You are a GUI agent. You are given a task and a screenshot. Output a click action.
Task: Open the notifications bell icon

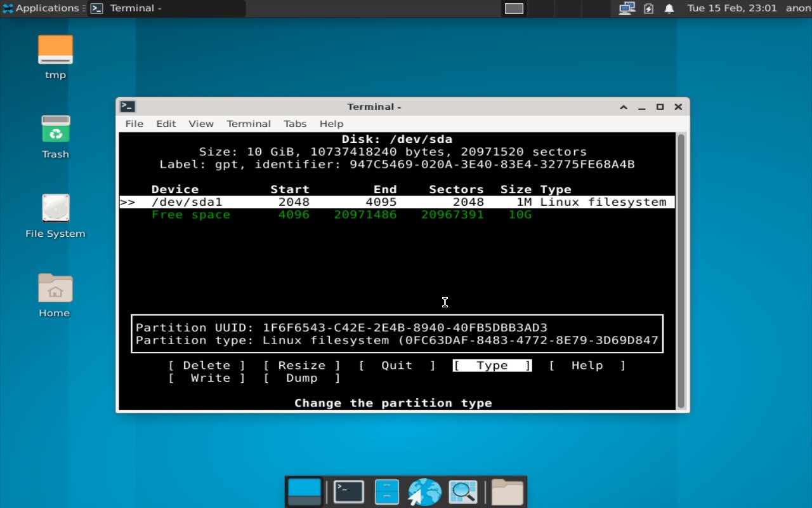[x=669, y=8]
